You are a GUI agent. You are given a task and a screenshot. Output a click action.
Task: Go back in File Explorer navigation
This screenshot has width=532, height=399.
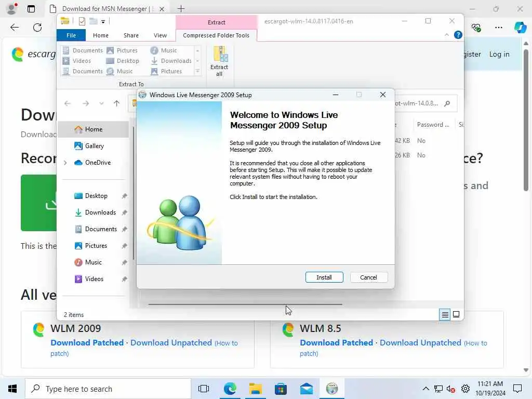click(x=68, y=103)
